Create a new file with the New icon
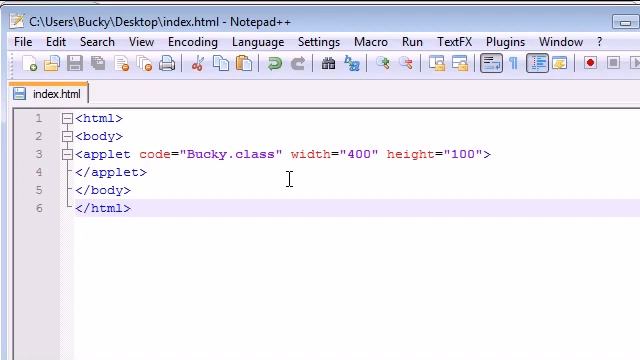 coord(30,64)
